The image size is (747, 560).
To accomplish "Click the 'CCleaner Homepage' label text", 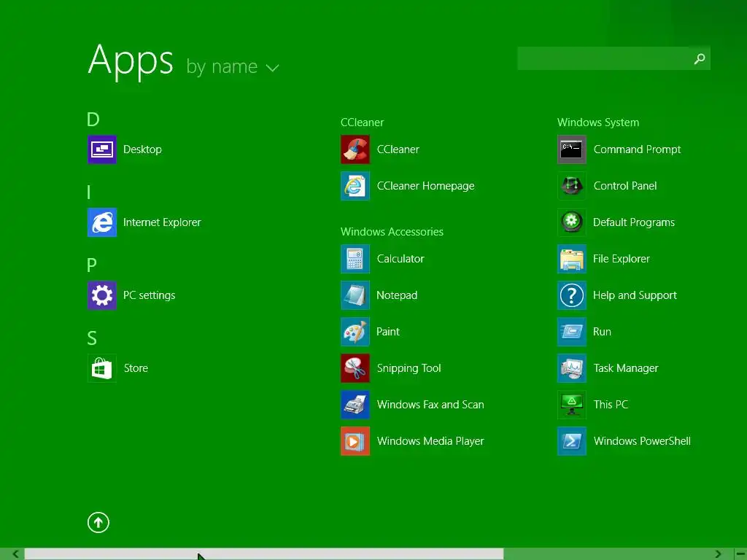I will coord(425,186).
